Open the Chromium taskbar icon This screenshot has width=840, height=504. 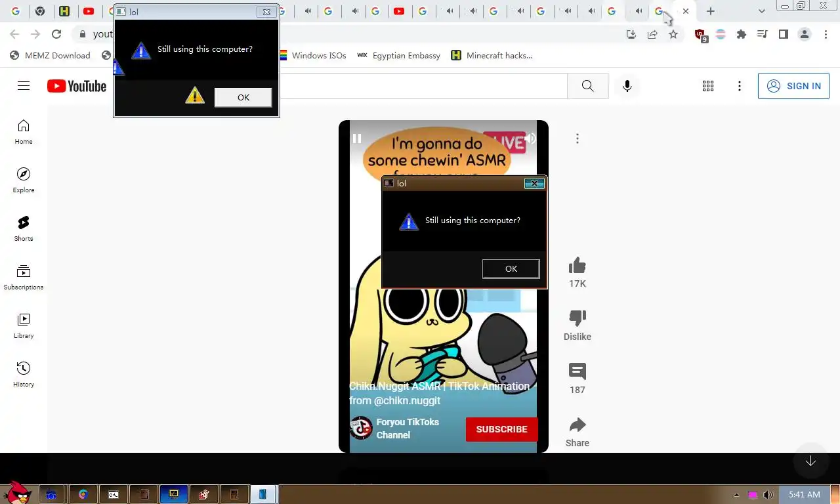[x=83, y=494]
